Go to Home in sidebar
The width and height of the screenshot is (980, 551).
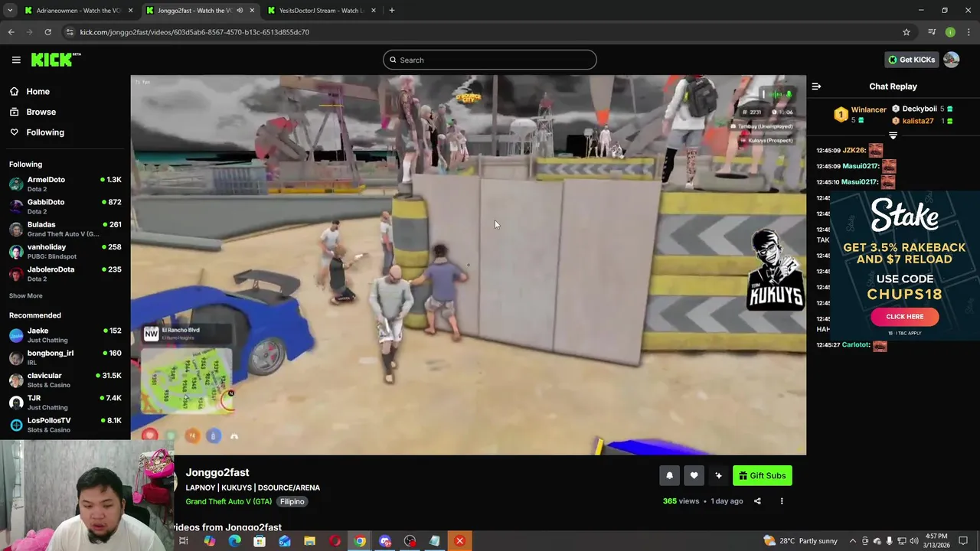pos(38,91)
